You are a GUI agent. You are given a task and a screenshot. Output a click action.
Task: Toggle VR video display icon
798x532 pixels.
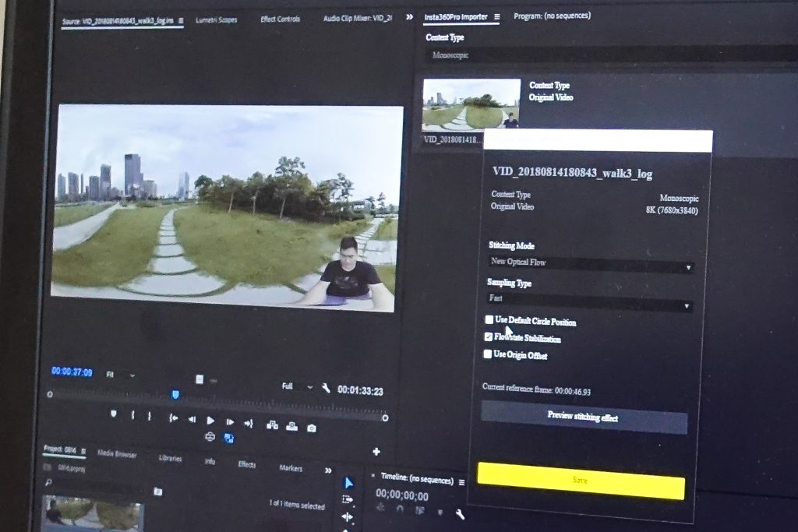(x=210, y=436)
